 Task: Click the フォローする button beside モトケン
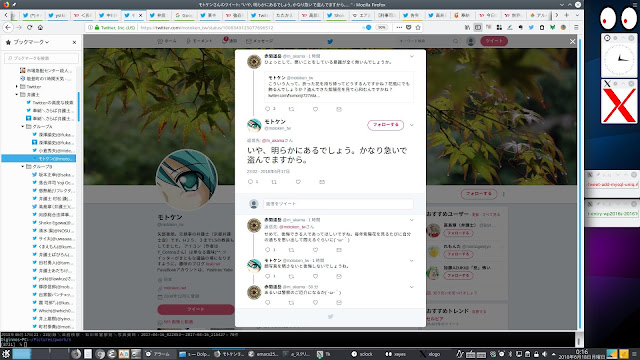385,124
